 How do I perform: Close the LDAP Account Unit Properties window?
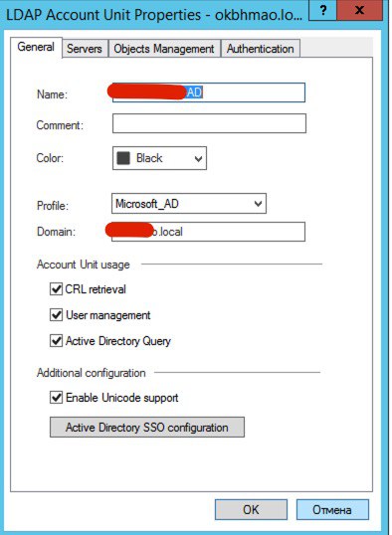pyautogui.click(x=359, y=10)
